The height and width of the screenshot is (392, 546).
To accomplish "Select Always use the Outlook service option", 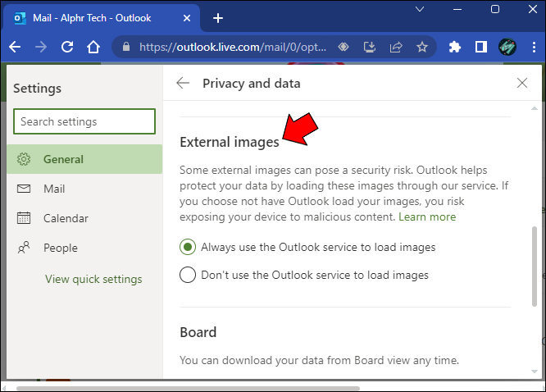I will [x=188, y=247].
